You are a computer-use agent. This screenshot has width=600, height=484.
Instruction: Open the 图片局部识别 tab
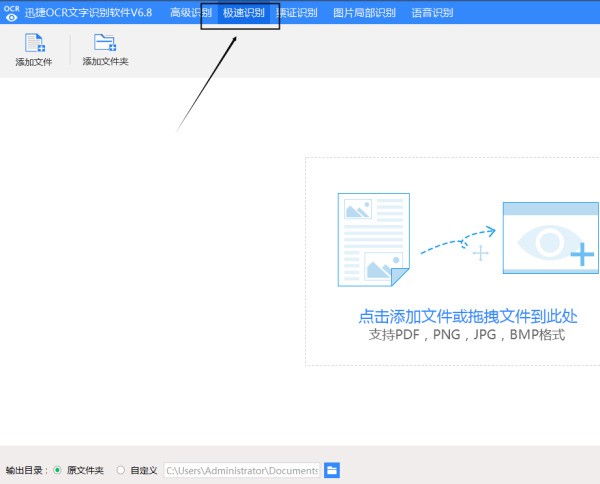(x=364, y=13)
